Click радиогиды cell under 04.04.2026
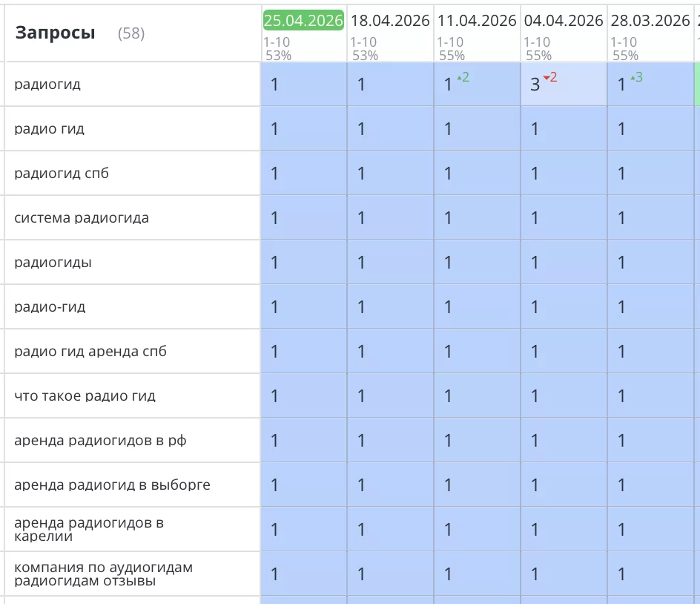The image size is (700, 604). coord(564,262)
